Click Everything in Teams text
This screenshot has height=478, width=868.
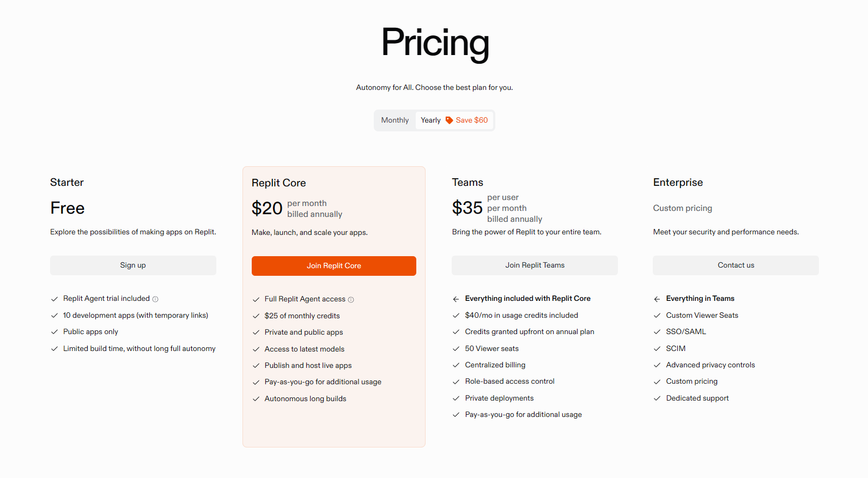700,299
